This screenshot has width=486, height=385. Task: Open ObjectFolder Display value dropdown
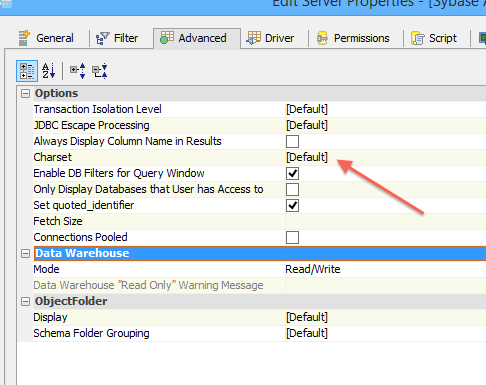click(x=386, y=317)
